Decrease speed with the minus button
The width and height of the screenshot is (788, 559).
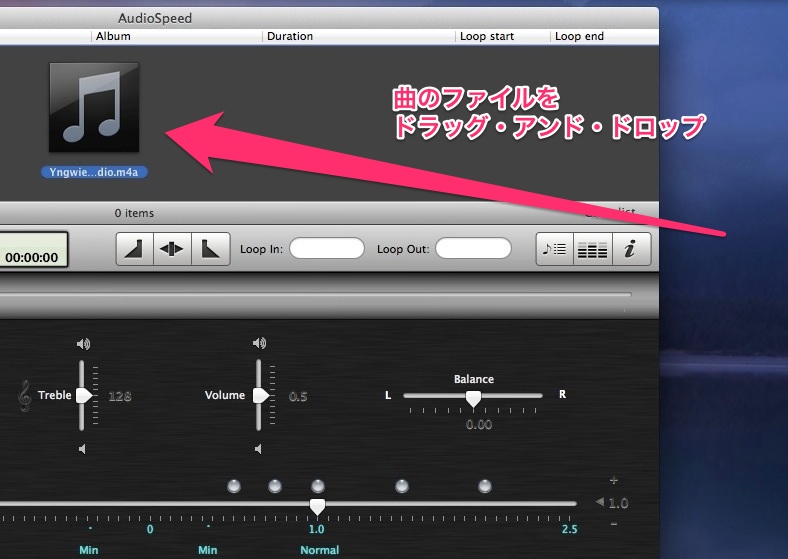pyautogui.click(x=614, y=524)
